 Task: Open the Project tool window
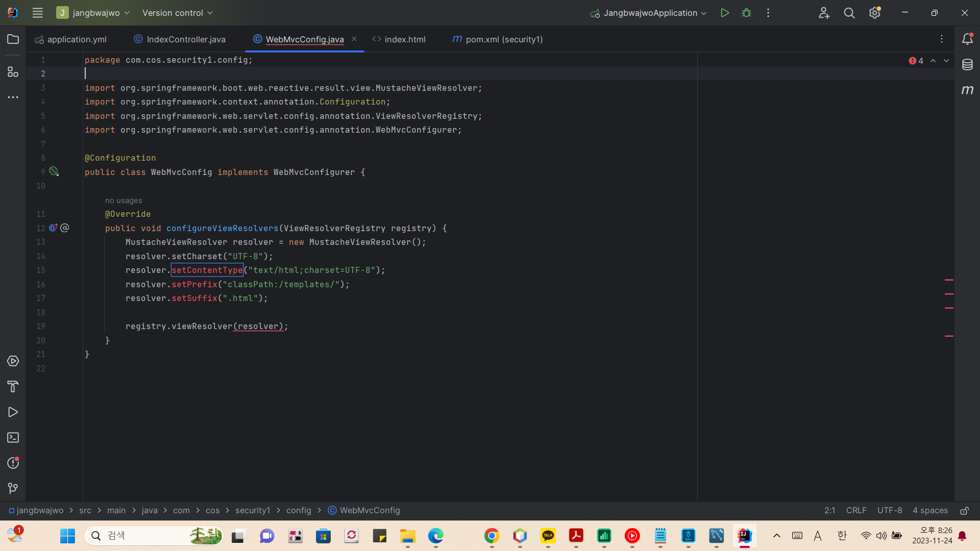coord(13,39)
